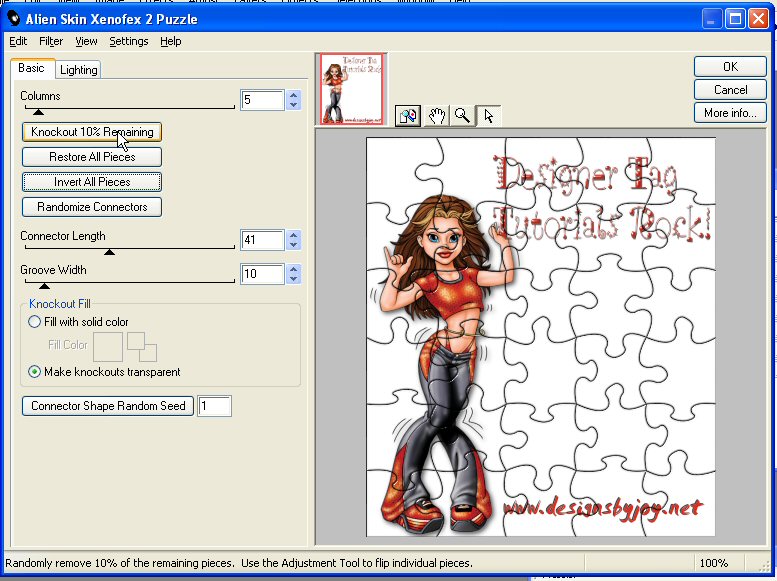Click the Columns slider handle

[38, 112]
